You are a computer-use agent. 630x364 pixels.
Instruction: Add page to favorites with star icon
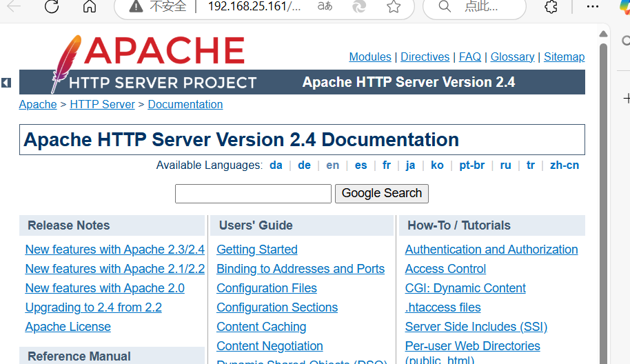[x=394, y=6]
